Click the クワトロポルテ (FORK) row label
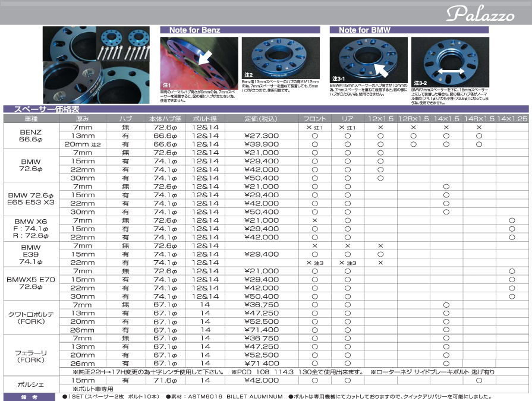This screenshot has height=401, width=532. pyautogui.click(x=31, y=317)
